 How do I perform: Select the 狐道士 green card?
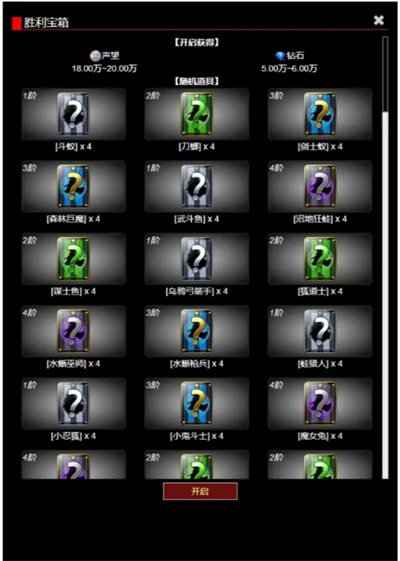320,258
